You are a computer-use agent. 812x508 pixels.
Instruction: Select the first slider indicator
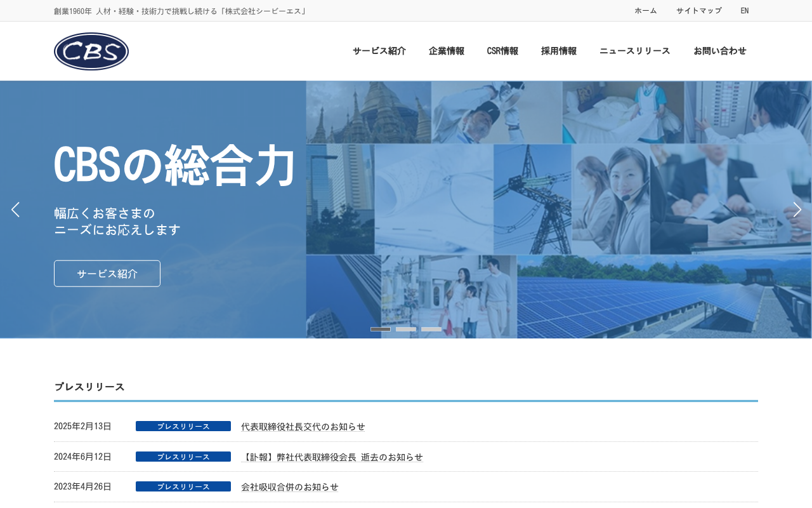[x=381, y=329]
